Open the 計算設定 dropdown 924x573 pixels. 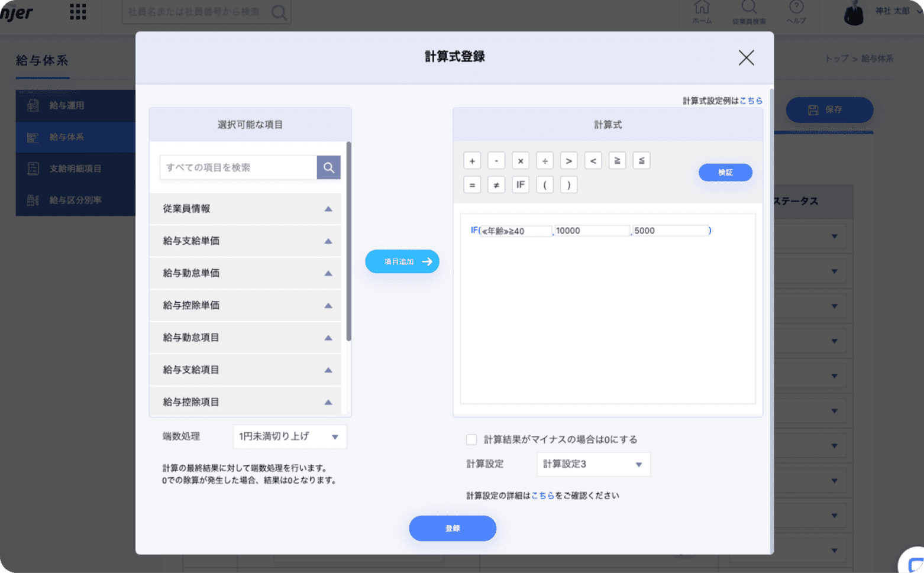pyautogui.click(x=593, y=464)
